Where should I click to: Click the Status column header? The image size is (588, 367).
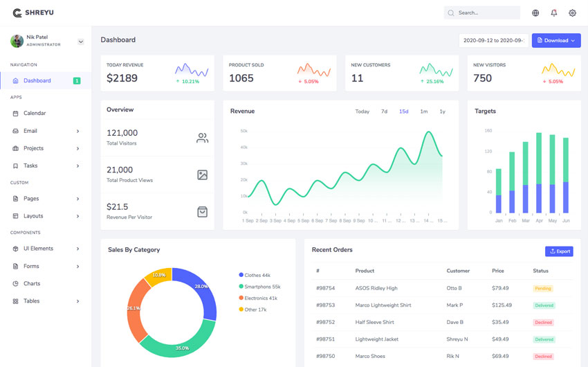pyautogui.click(x=540, y=271)
